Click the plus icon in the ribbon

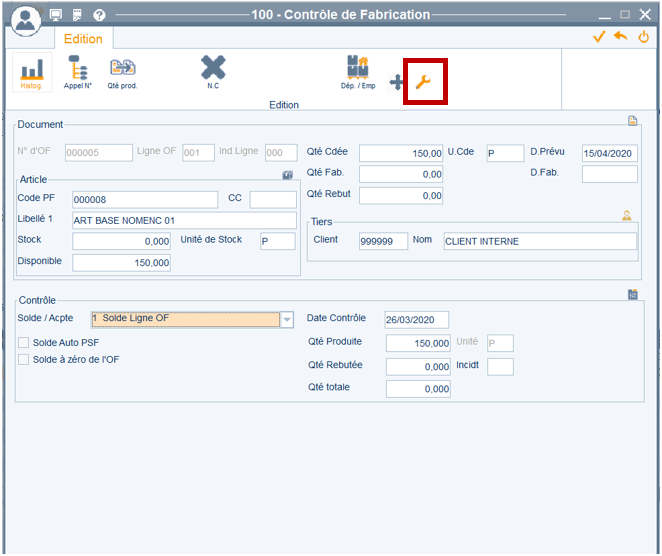coord(396,82)
